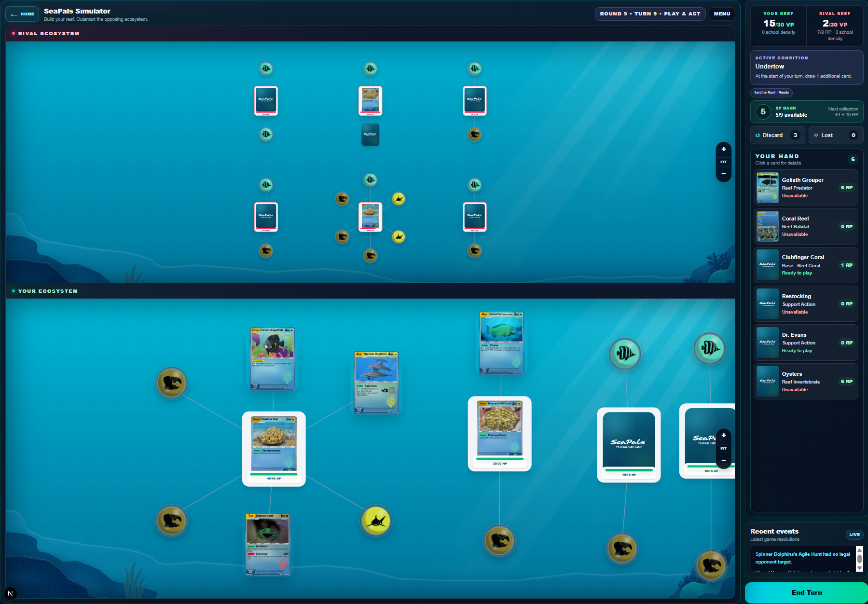The height and width of the screenshot is (604, 868).
Task: Open the Menu button
Action: [x=722, y=14]
